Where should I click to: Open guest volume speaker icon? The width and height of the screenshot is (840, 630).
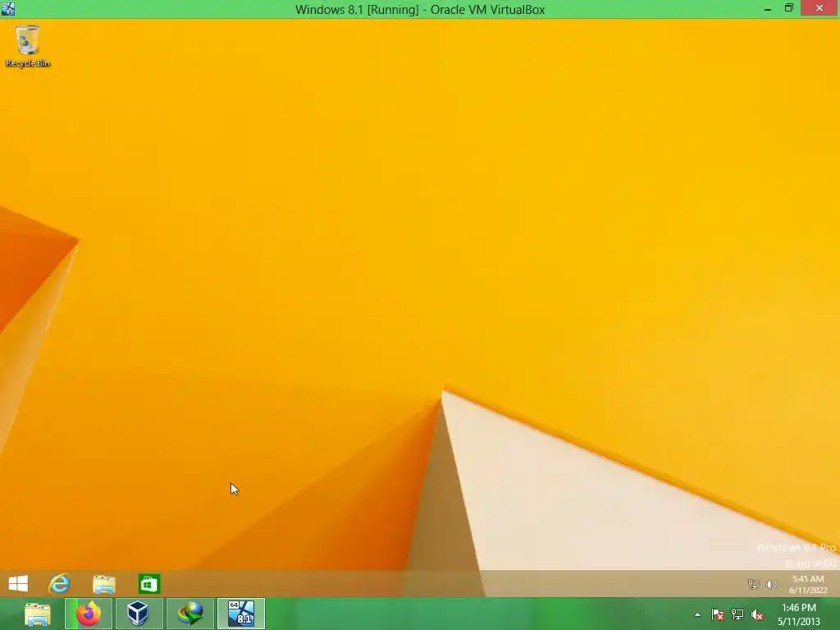[x=771, y=584]
